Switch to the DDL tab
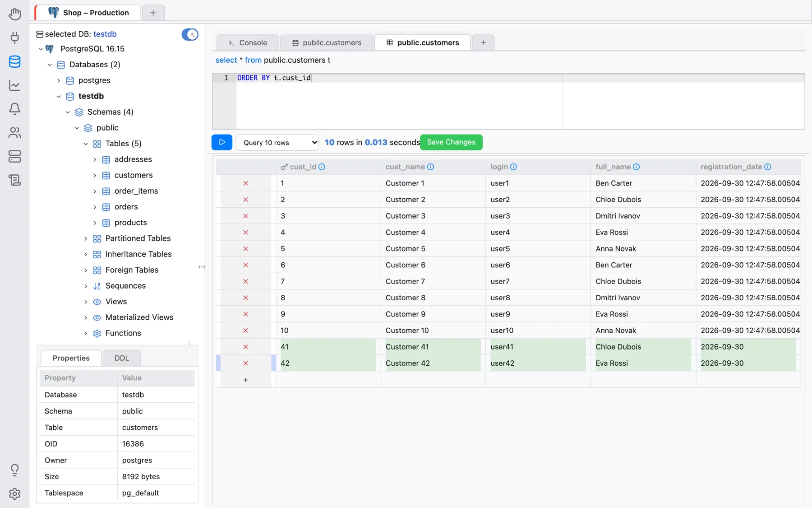 (x=122, y=358)
